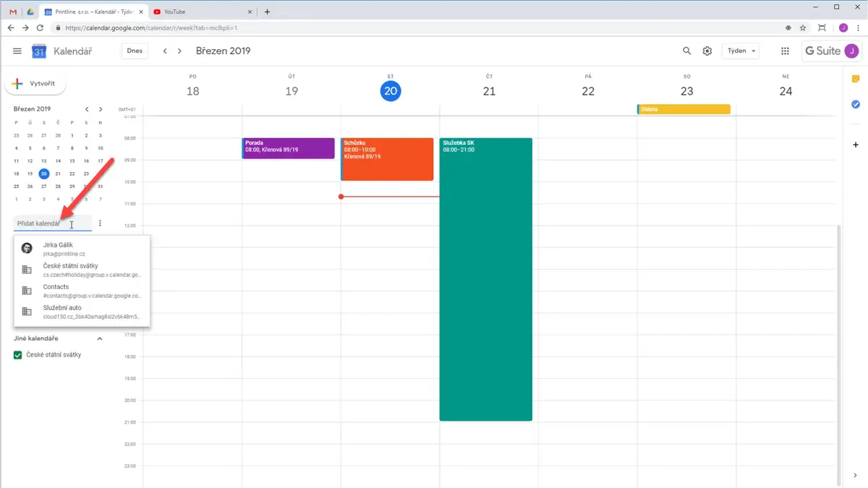Switch to the pinned Gmail tab

coord(13,12)
